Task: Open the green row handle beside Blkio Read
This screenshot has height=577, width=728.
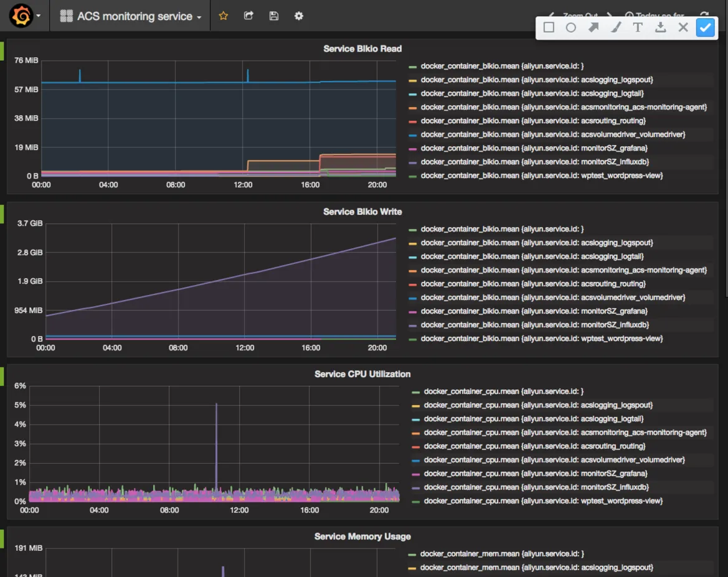Action: (2, 51)
